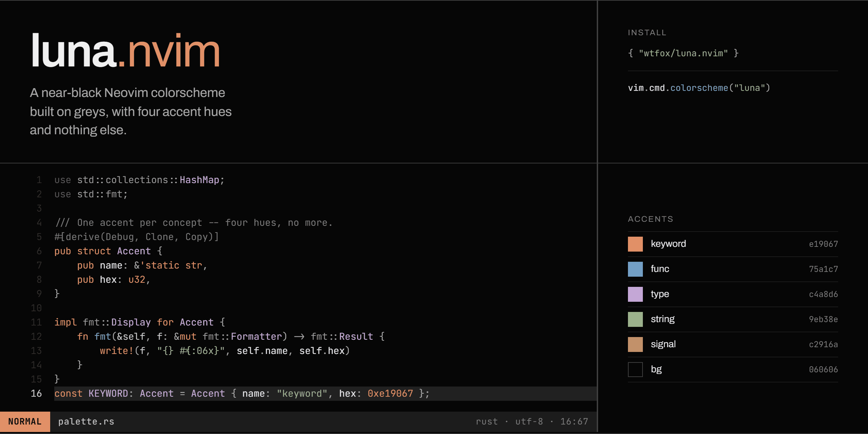Click the #[derive(Debug, Clone, Copy)] attribute line
This screenshot has height=434, width=868.
pyautogui.click(x=137, y=237)
